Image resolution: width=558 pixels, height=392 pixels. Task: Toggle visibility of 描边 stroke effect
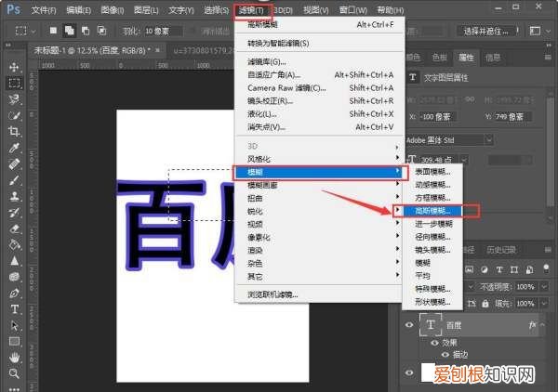point(445,354)
